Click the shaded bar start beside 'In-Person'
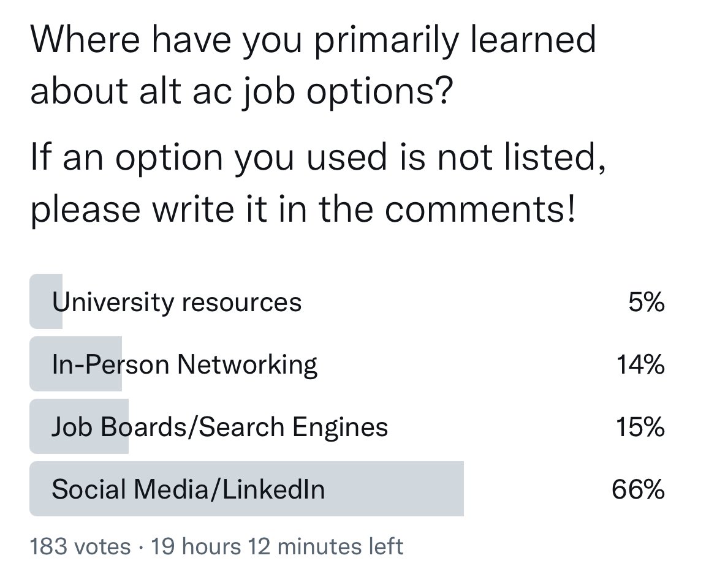This screenshot has height=588, width=717. coord(40,364)
